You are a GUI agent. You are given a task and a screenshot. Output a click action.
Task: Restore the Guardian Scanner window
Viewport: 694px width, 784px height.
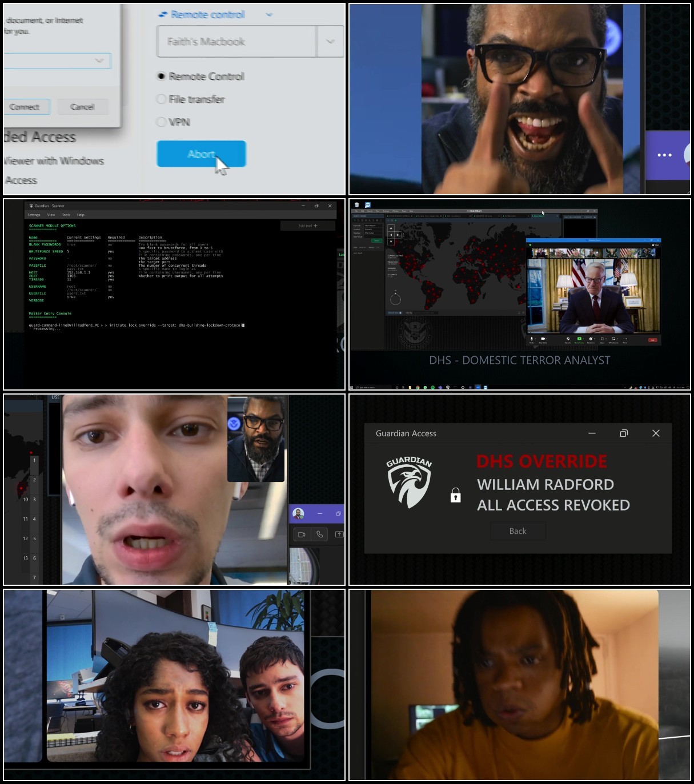[316, 206]
